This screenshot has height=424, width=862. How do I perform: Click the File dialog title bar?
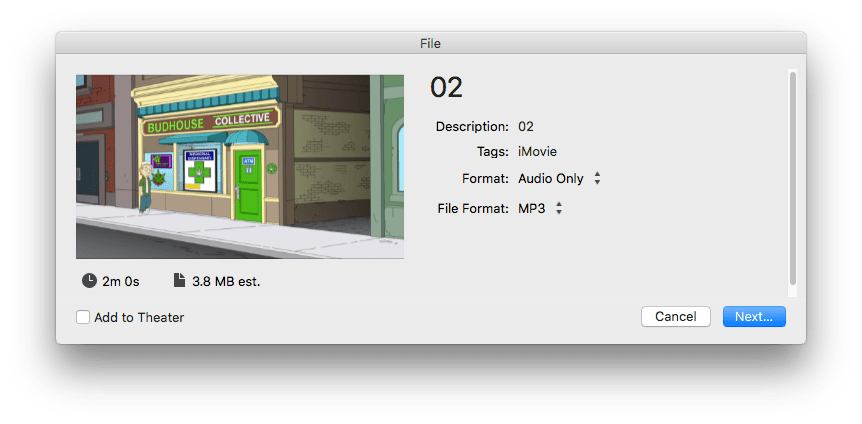click(430, 43)
